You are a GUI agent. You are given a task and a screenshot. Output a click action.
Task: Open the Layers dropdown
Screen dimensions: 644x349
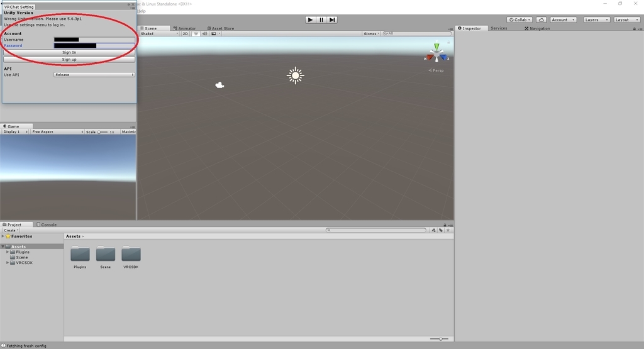pos(596,19)
